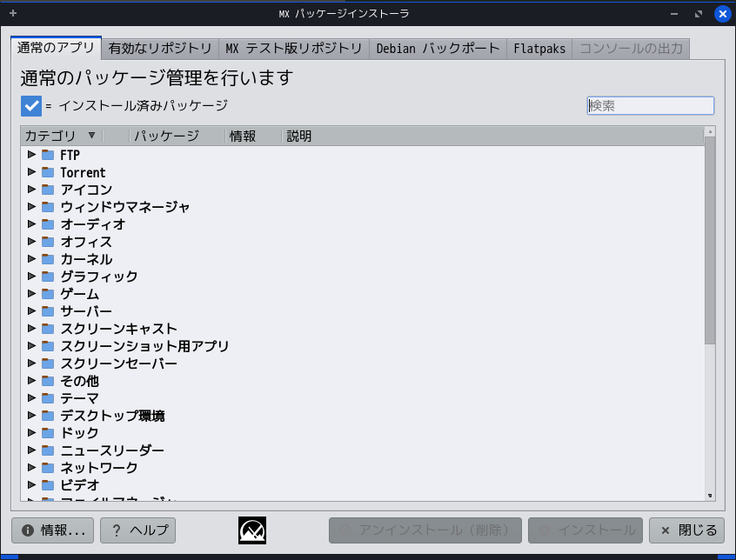Switch to 通常のアプリ tab
The height and width of the screenshot is (560, 736).
click(x=56, y=48)
